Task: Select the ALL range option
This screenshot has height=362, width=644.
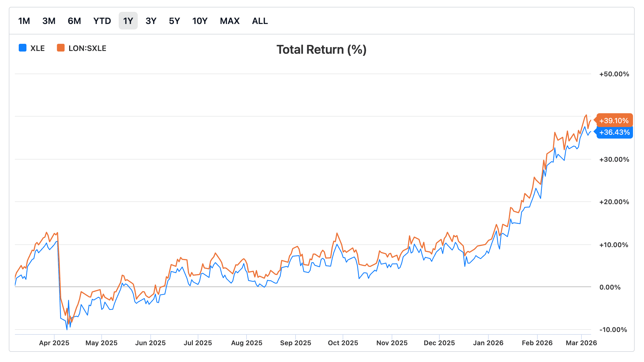Action: [x=260, y=21]
